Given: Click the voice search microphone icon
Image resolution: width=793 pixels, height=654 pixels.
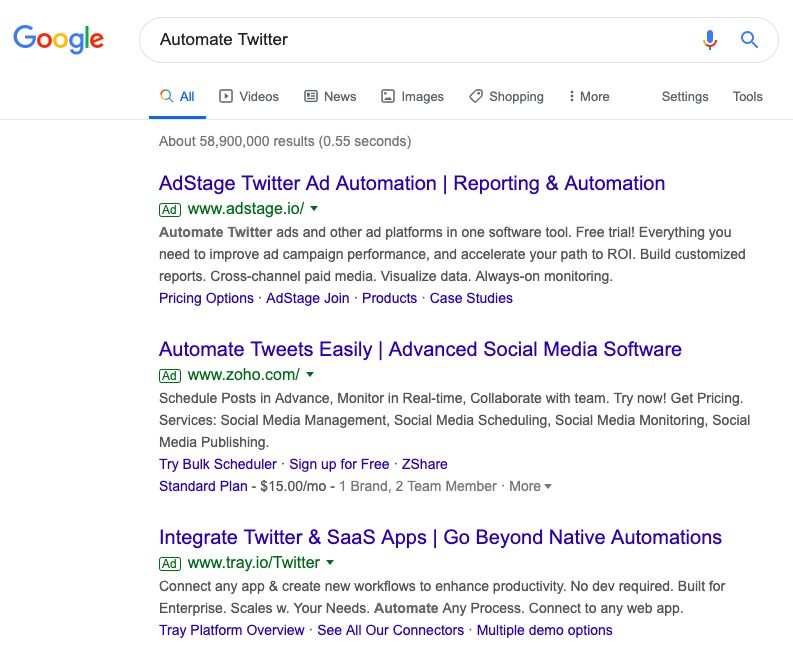Looking at the screenshot, I should pyautogui.click(x=710, y=39).
